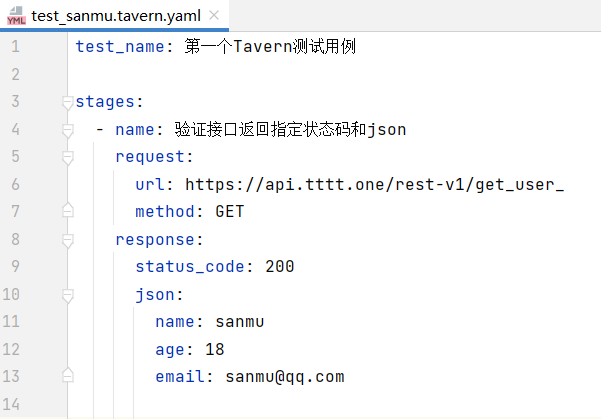Click the status_code key
The width and height of the screenshot is (601, 419).
190,267
